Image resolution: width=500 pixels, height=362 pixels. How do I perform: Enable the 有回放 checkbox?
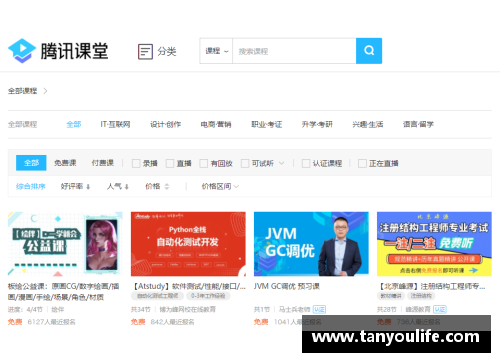(x=204, y=163)
